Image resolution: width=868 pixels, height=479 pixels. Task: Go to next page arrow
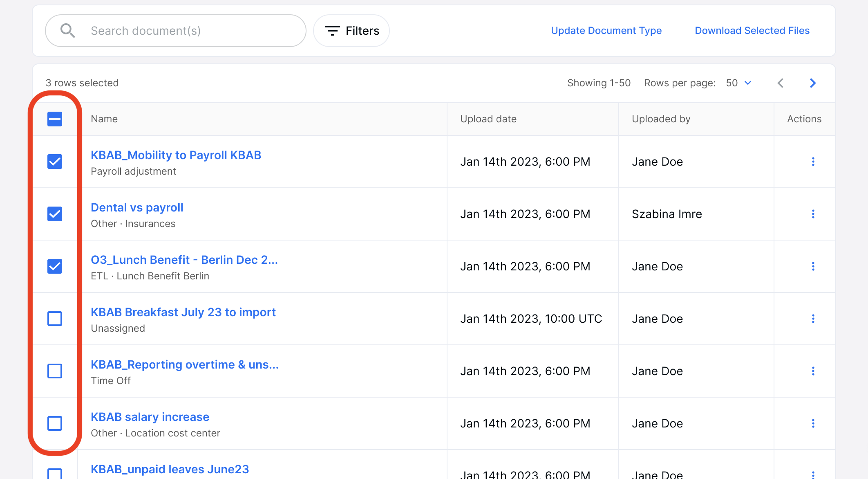point(812,83)
